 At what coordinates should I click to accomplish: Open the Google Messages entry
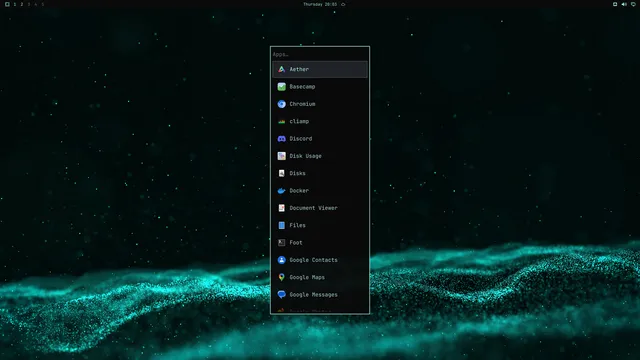click(x=320, y=295)
